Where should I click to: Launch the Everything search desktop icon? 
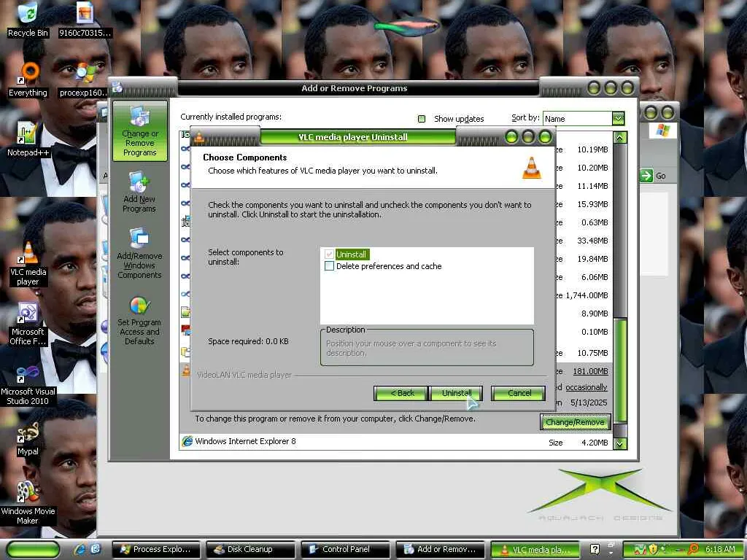pos(28,79)
